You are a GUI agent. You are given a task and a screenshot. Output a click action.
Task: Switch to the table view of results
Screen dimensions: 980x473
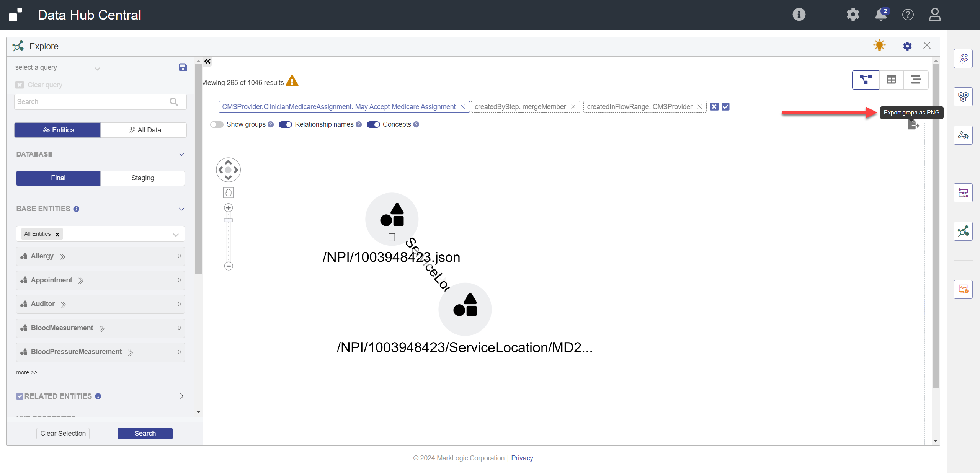pyautogui.click(x=891, y=80)
